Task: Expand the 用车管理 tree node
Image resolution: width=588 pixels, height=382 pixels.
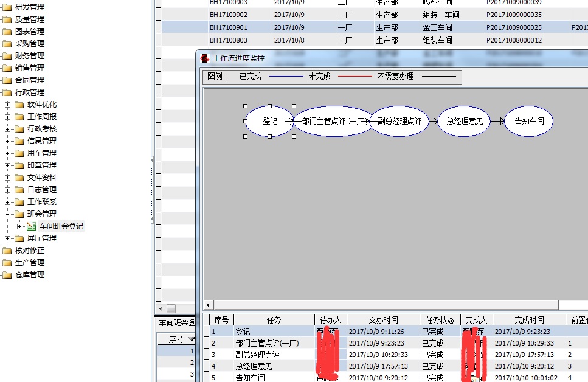Action: 8,153
